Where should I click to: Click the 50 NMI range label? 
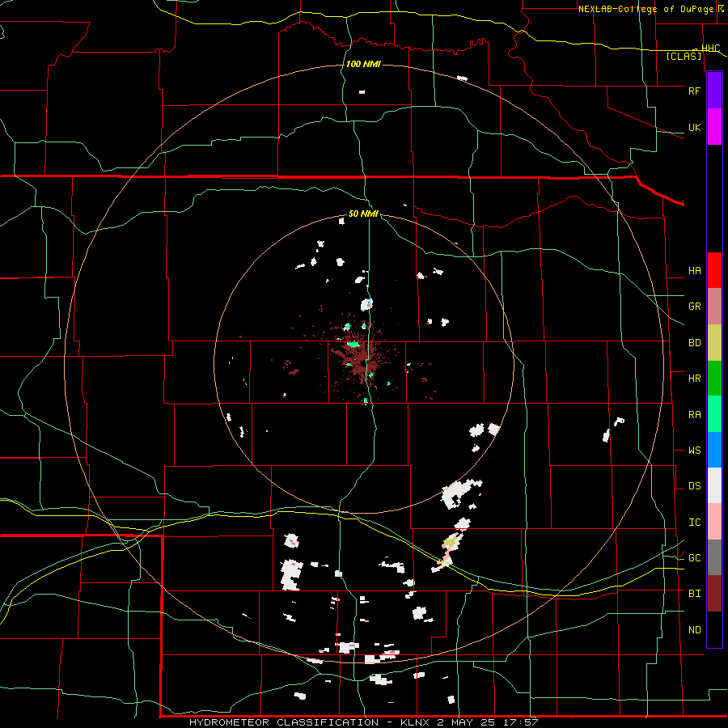coord(363,214)
